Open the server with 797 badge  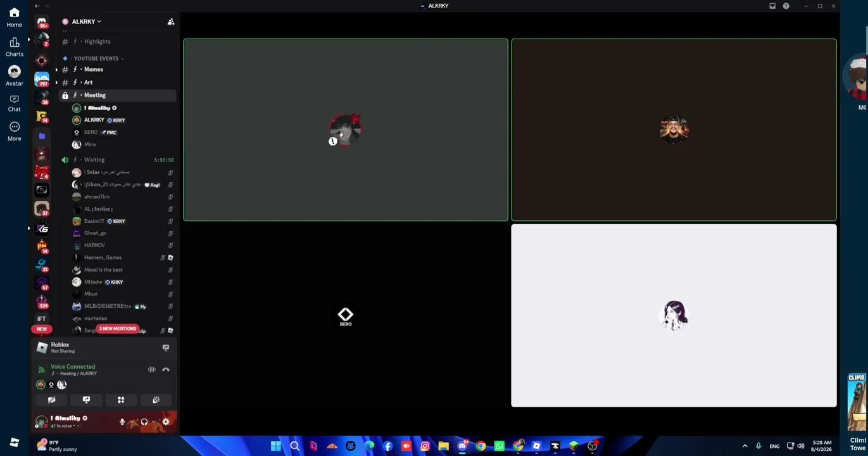click(42, 80)
